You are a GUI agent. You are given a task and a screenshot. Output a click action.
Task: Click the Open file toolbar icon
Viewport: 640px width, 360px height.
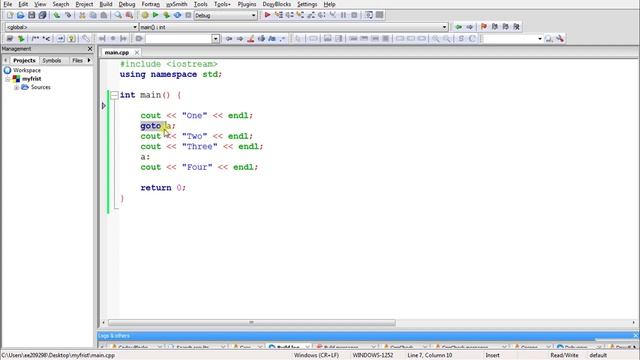20,15
